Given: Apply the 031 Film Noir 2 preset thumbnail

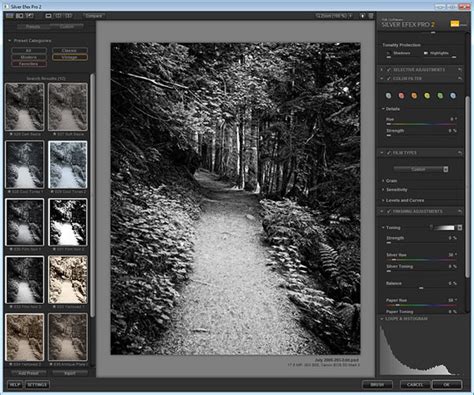Looking at the screenshot, I should tap(68, 222).
